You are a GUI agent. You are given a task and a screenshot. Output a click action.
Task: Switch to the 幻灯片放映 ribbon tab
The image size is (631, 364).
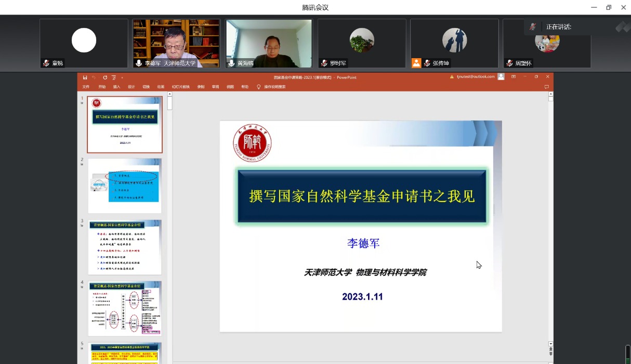(181, 87)
